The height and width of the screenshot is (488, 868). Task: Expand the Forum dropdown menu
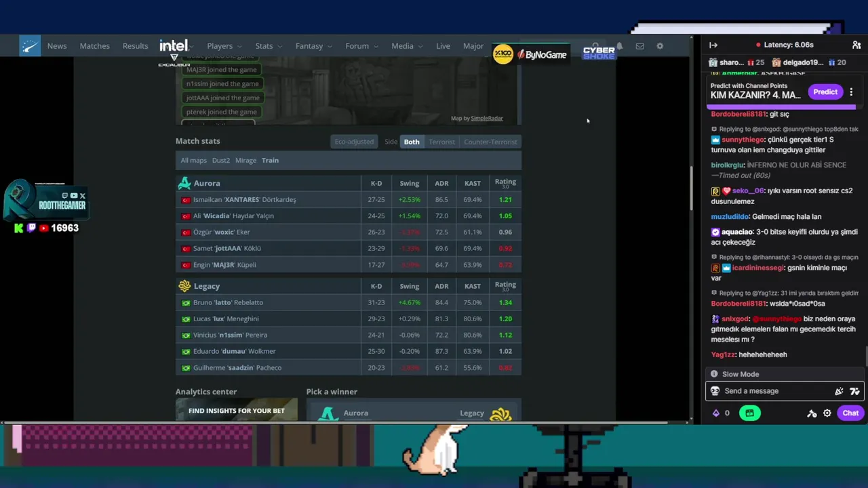pos(361,46)
